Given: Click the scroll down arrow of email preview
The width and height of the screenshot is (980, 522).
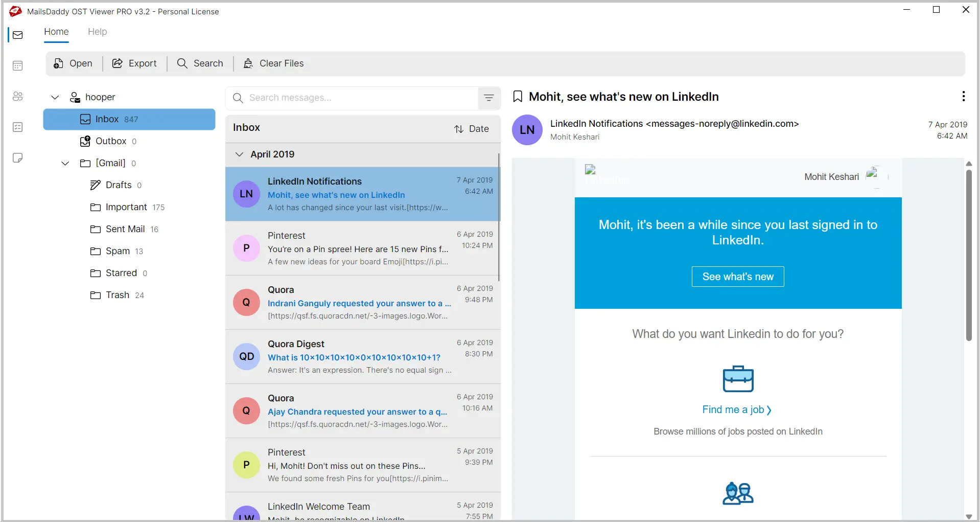Looking at the screenshot, I should (x=968, y=516).
